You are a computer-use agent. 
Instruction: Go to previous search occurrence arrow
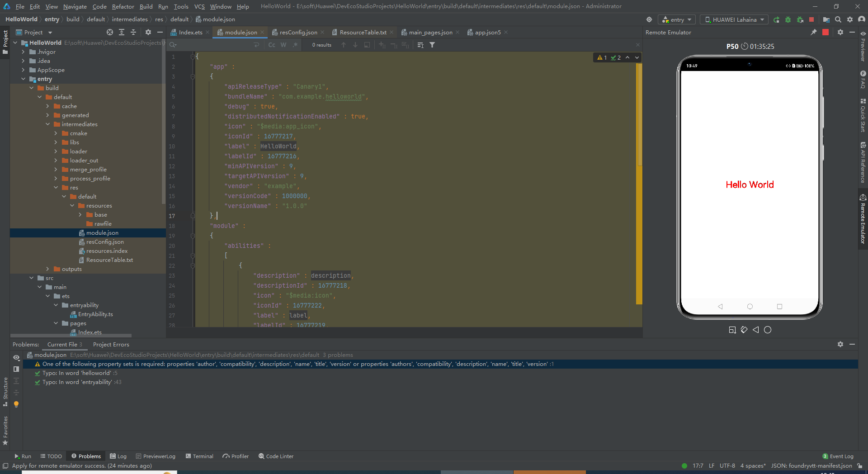tap(344, 45)
